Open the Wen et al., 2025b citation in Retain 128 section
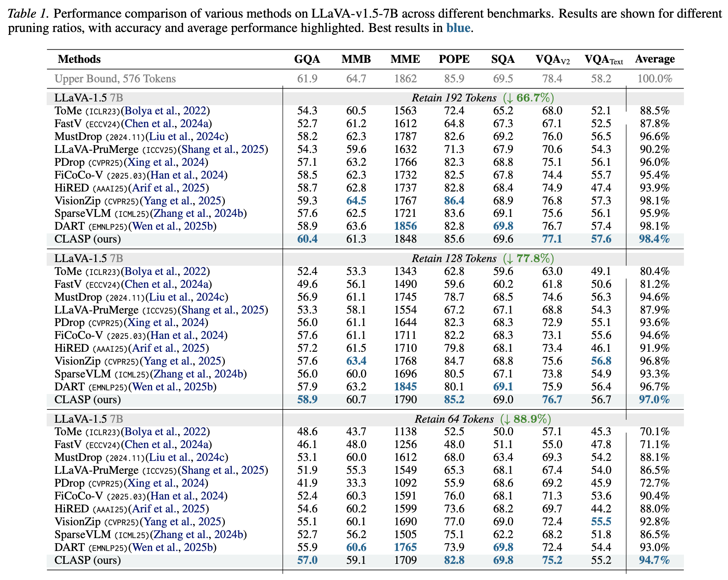728x580 pixels. (173, 387)
